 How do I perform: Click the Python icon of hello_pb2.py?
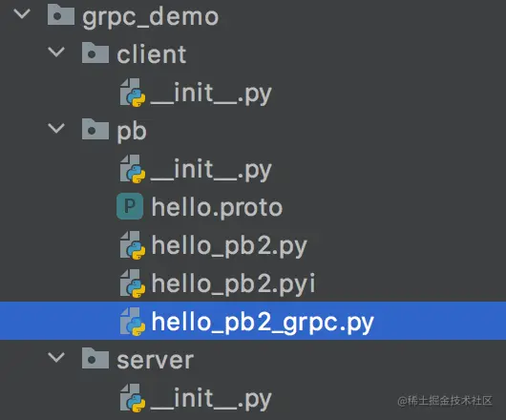pyautogui.click(x=133, y=245)
